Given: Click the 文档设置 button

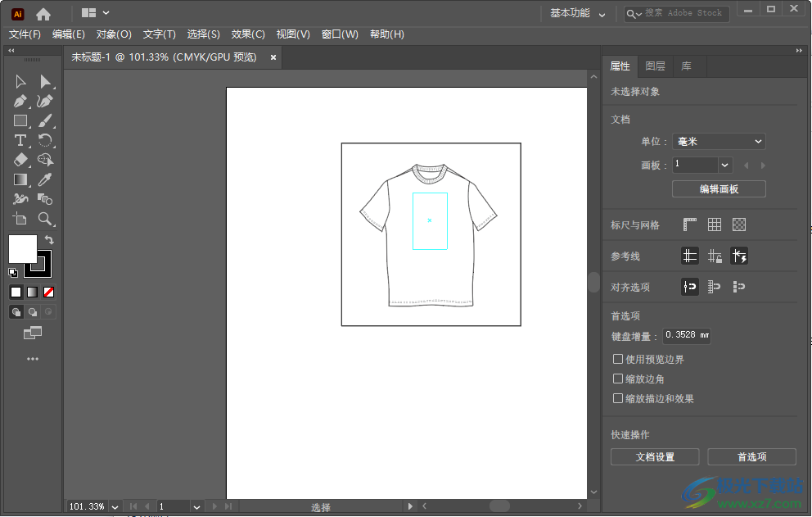Looking at the screenshot, I should coord(655,457).
